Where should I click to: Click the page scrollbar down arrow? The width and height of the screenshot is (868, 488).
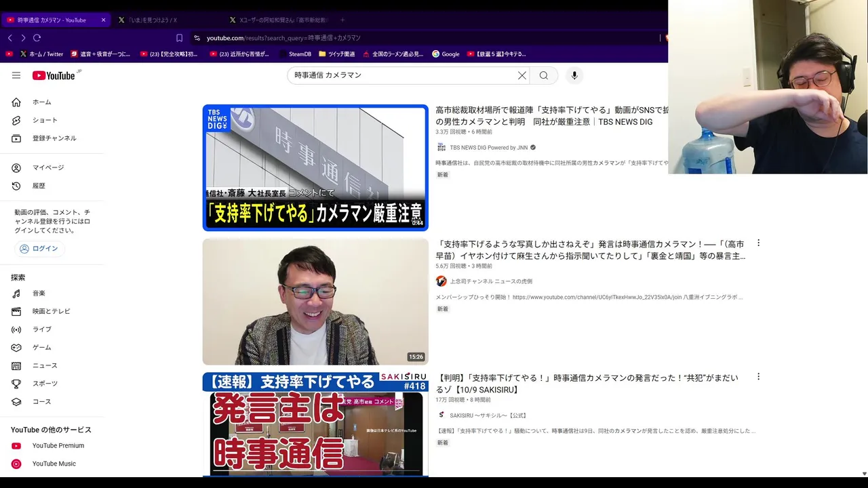[x=864, y=473]
